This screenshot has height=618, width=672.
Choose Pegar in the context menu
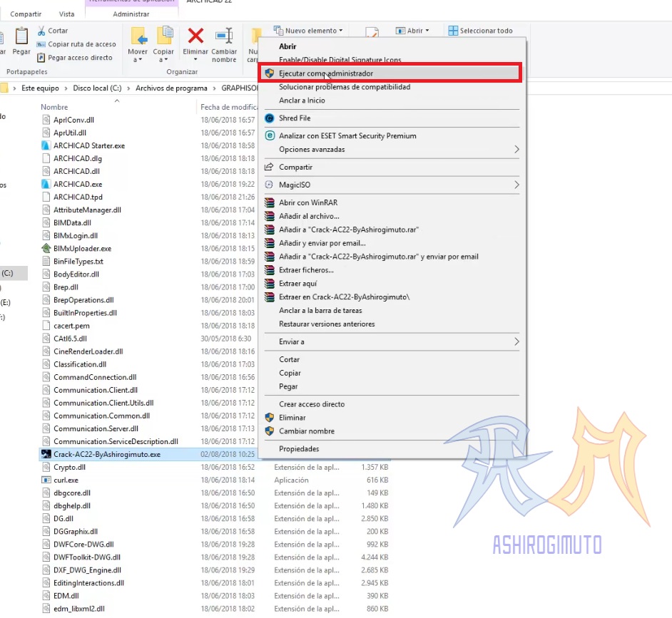coord(288,387)
